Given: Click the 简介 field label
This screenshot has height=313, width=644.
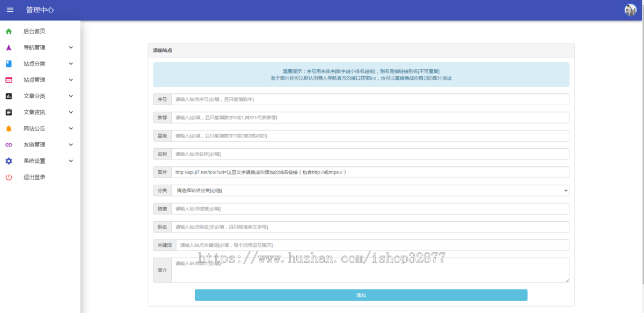Looking at the screenshot, I should coord(162,270).
